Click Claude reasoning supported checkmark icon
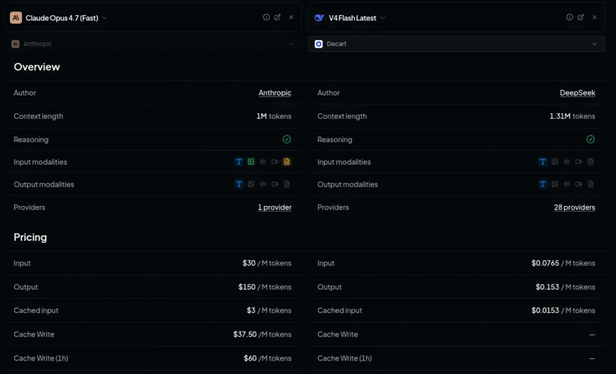Viewport: 616px width, 374px height. (x=287, y=139)
